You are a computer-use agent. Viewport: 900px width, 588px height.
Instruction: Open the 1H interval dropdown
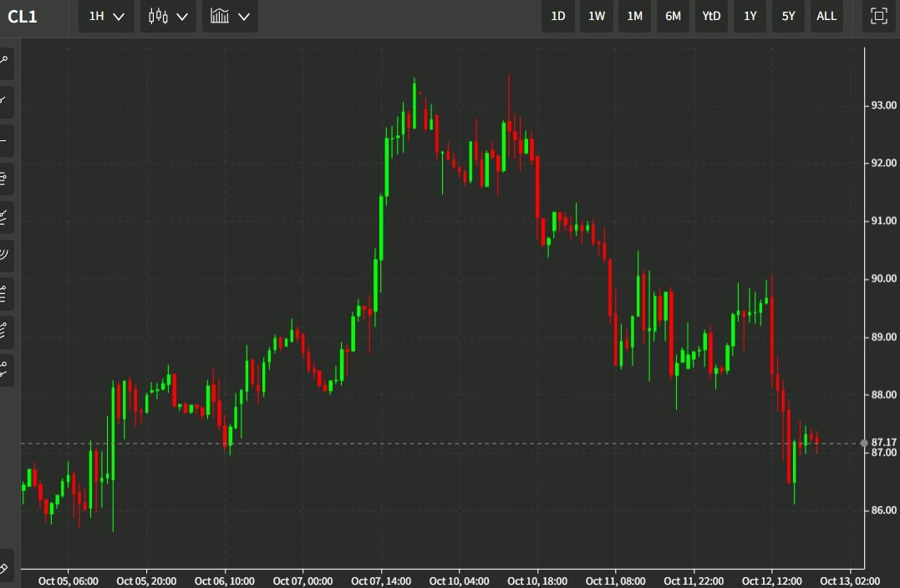(106, 16)
